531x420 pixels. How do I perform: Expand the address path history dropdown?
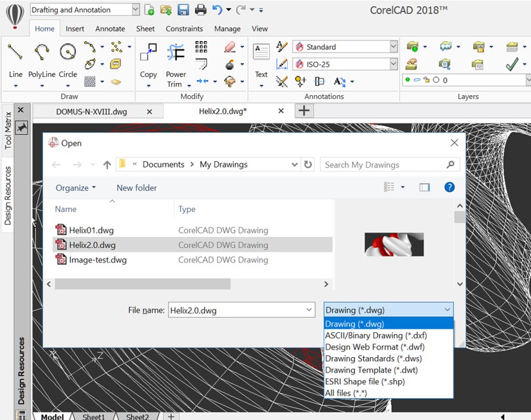click(295, 164)
